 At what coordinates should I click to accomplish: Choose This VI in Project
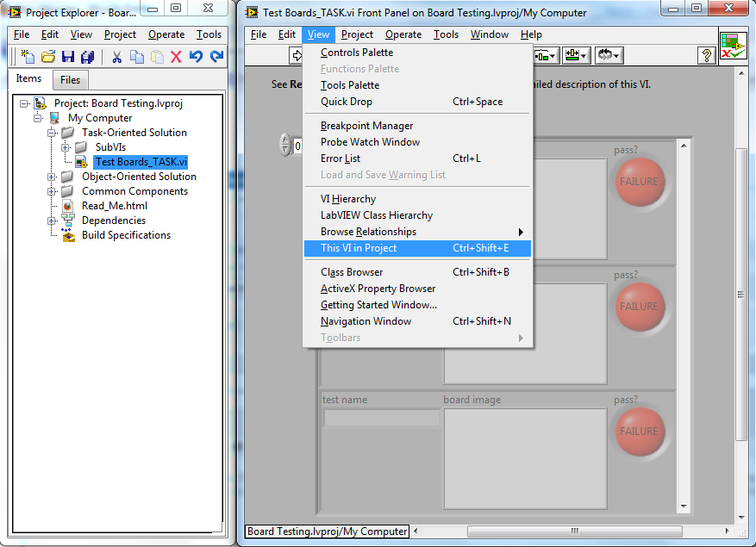click(x=417, y=248)
